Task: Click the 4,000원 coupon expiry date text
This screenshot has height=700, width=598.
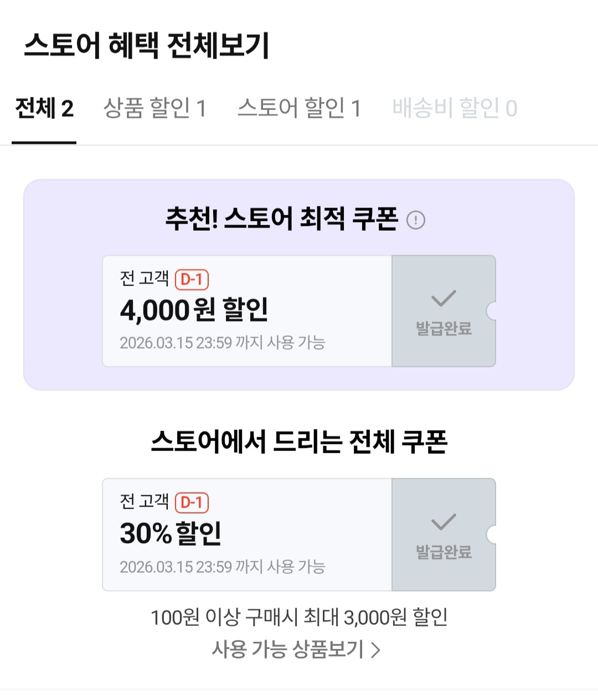Action: (x=223, y=343)
